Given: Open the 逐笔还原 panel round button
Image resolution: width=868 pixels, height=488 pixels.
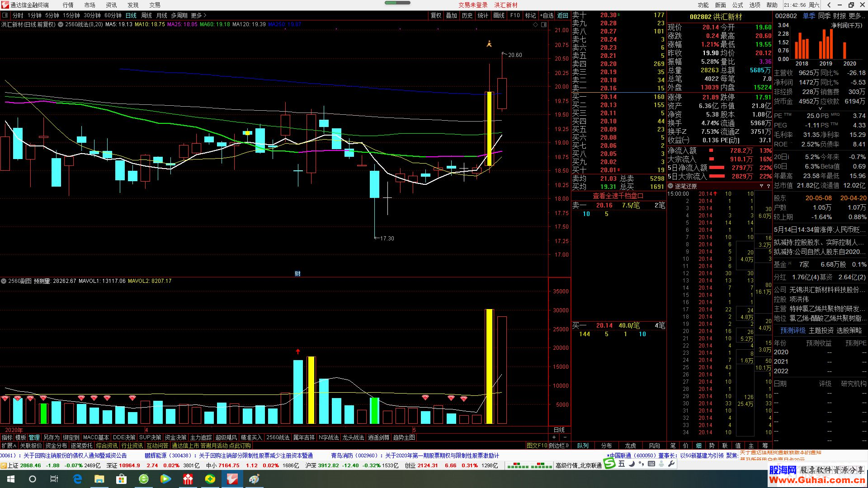Looking at the screenshot, I should click(x=671, y=186).
